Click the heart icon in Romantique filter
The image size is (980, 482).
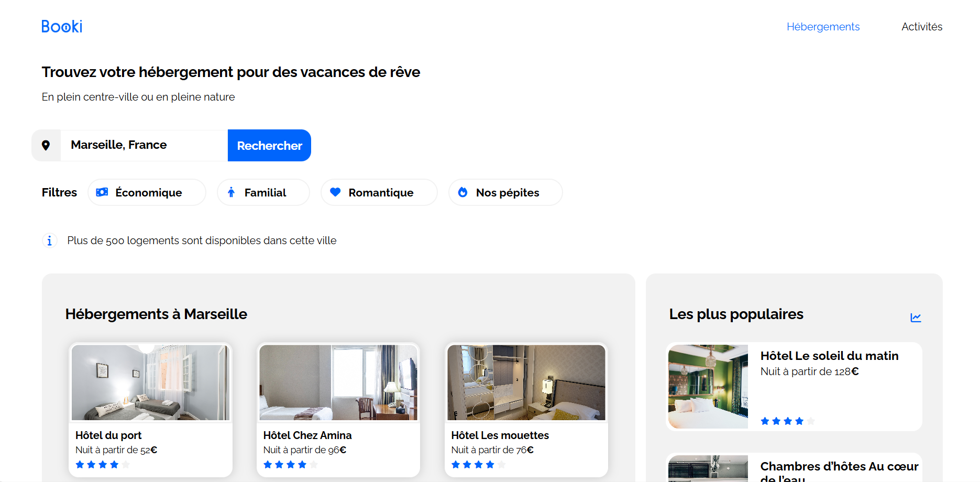point(335,192)
